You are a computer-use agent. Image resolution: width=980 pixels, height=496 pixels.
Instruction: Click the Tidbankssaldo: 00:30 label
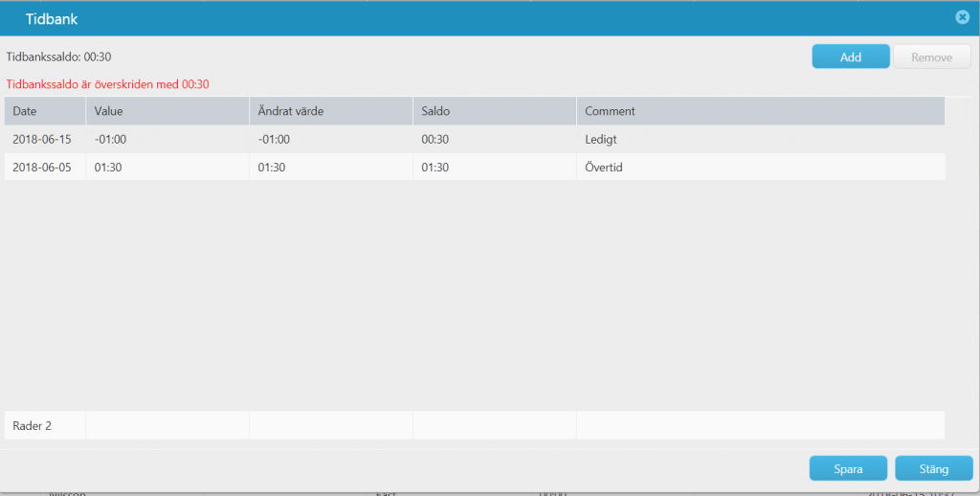(x=58, y=56)
